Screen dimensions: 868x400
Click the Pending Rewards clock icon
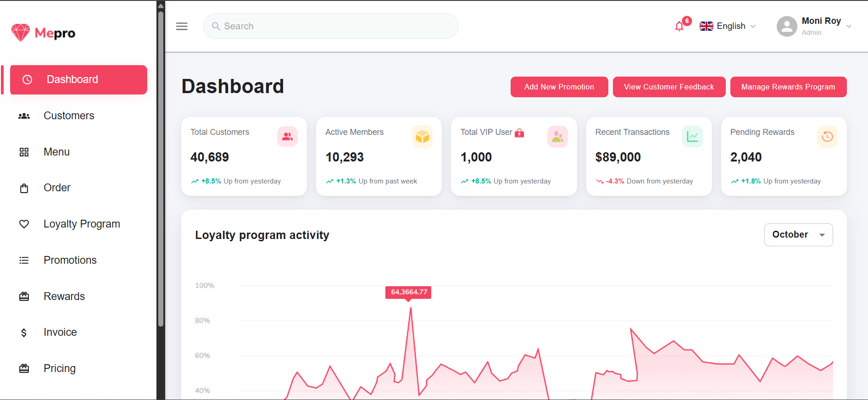(x=827, y=136)
